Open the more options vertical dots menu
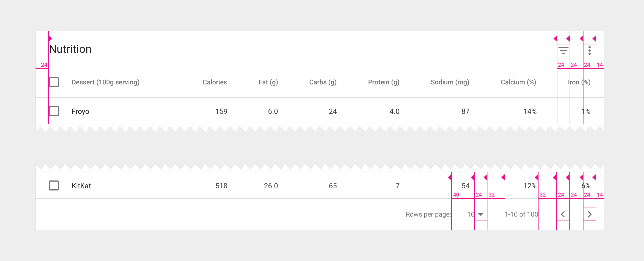 pyautogui.click(x=589, y=51)
